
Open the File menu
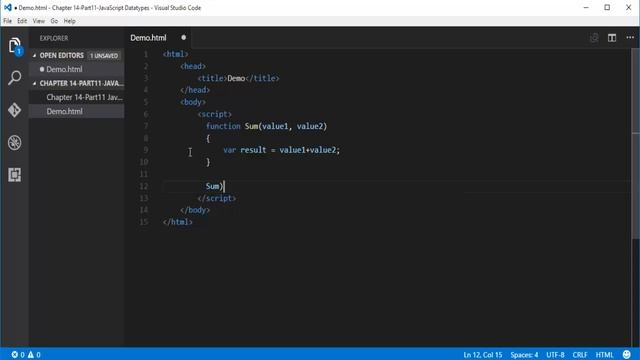coord(8,21)
